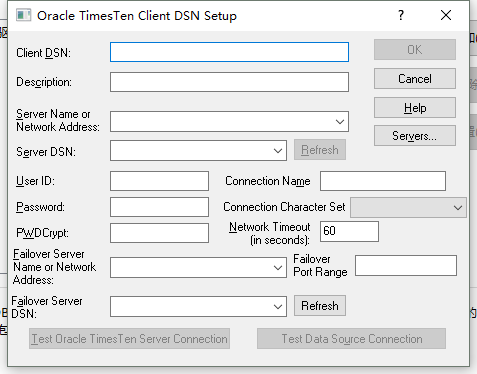Cancel the DSN setup dialog
This screenshot has width=477, height=374.
415,79
